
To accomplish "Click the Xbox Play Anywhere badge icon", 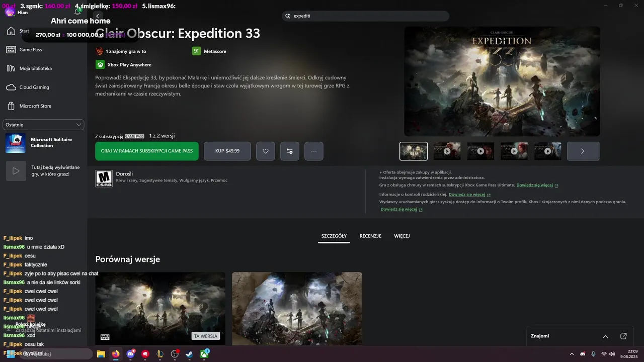I will click(100, 64).
